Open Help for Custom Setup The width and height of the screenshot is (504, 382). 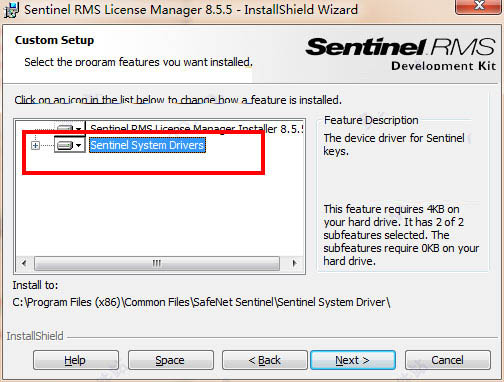(x=76, y=360)
